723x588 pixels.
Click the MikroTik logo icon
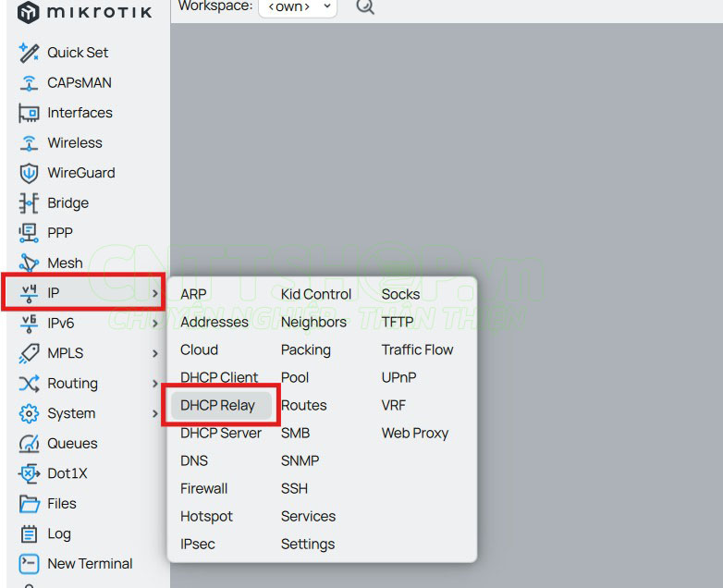coord(28,12)
